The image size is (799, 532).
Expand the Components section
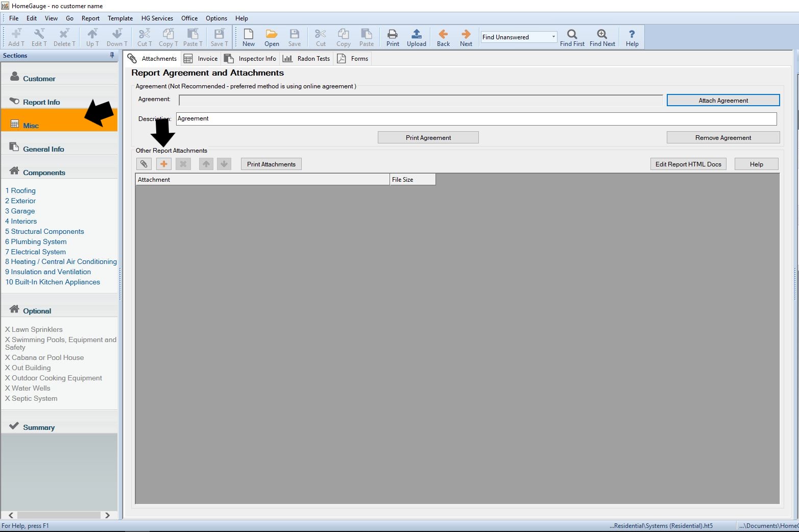click(x=44, y=173)
